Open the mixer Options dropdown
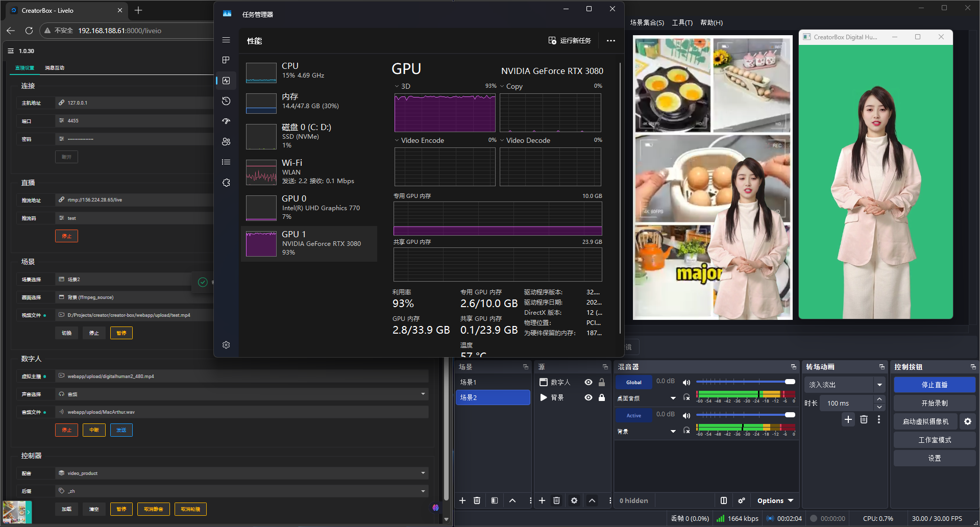Viewport: 980px width, 527px height. click(x=775, y=500)
